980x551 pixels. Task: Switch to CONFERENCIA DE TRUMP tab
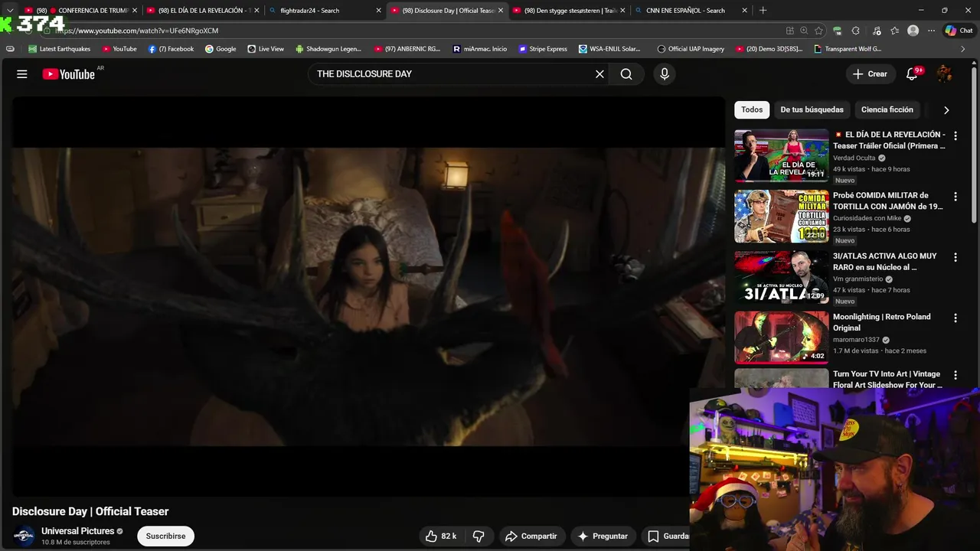[80, 11]
